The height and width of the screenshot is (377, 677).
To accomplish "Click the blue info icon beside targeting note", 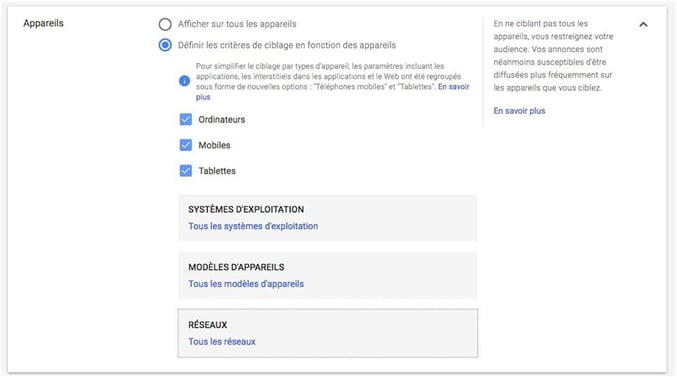I will [184, 81].
